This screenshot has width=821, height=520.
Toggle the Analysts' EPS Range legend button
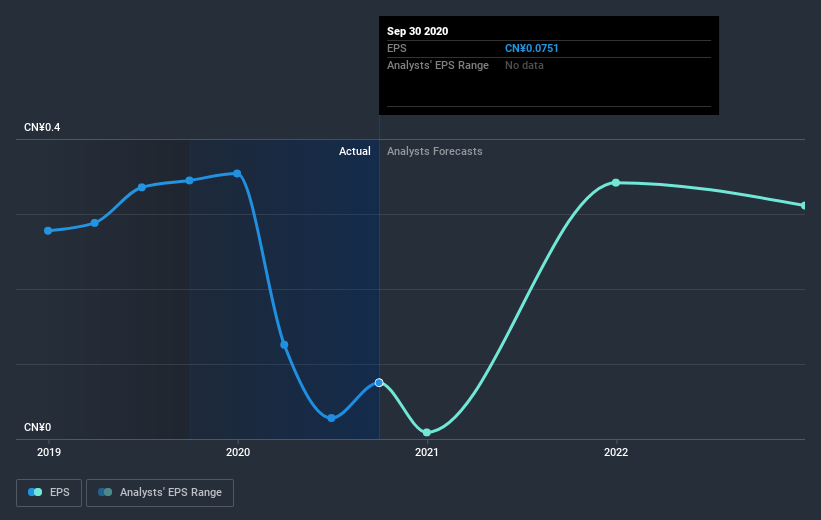pyautogui.click(x=160, y=492)
